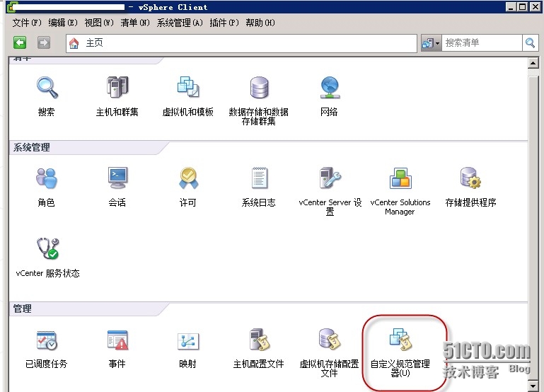Click the home icon in address bar
Image resolution: width=544 pixels, height=392 pixels.
click(74, 43)
